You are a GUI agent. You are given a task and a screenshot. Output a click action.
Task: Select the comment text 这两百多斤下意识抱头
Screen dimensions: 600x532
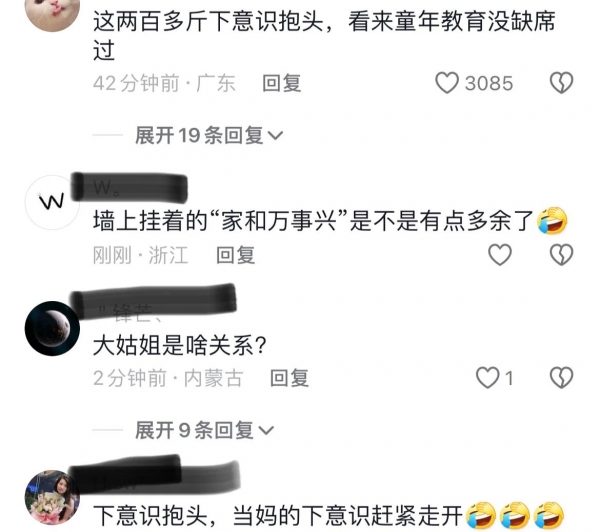tap(208, 21)
